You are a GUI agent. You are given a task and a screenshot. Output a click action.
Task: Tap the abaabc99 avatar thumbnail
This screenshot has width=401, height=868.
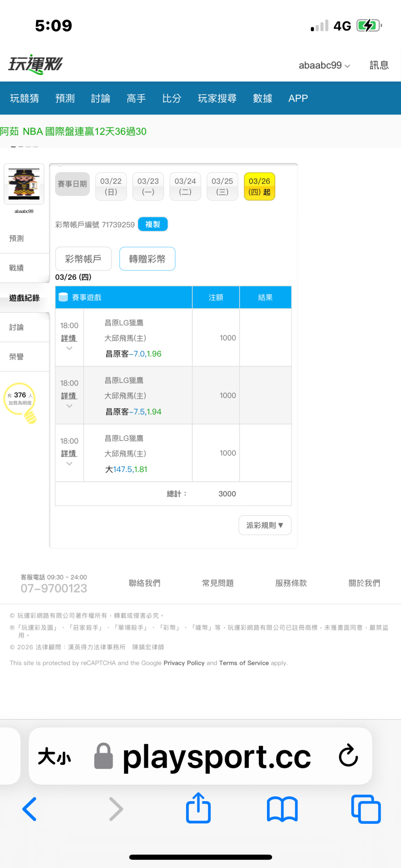point(24,184)
